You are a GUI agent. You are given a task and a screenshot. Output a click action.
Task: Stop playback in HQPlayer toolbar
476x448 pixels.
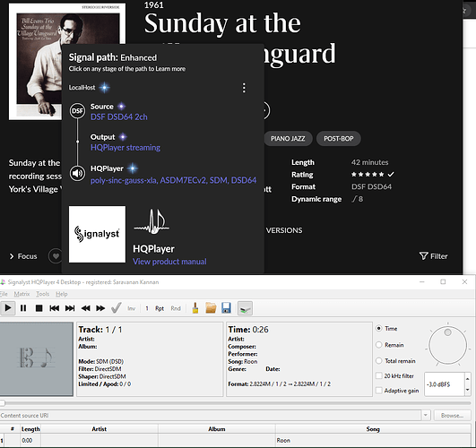point(39,308)
